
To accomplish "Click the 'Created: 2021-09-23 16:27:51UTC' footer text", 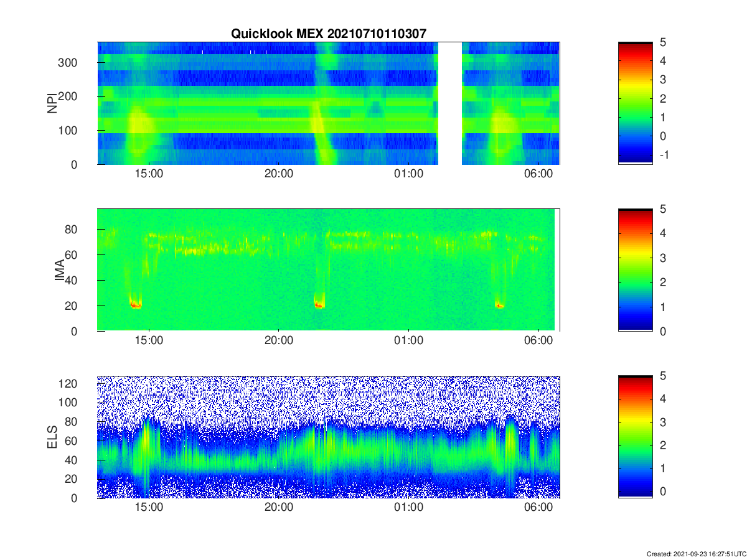I will (x=695, y=554).
